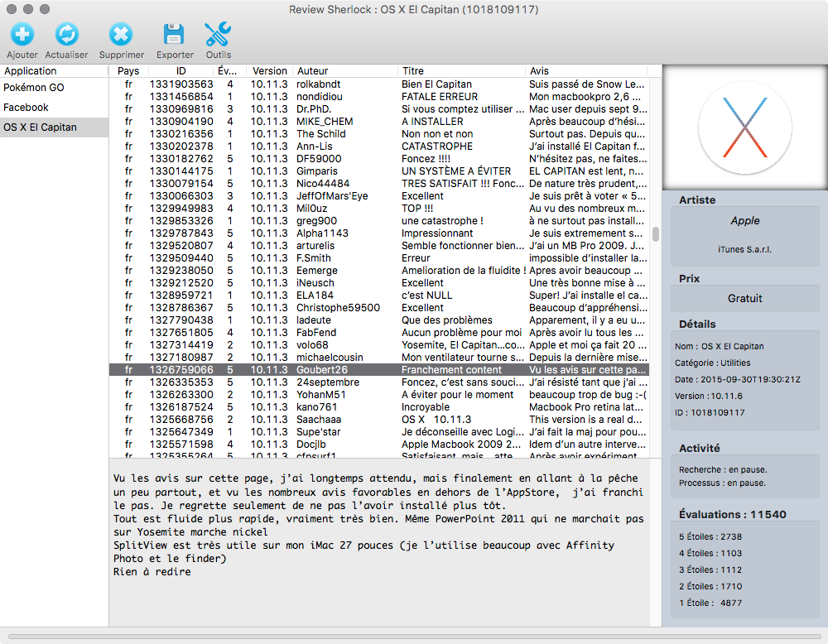828x644 pixels.
Task: Select OS X El Capitan application
Action: click(55, 127)
